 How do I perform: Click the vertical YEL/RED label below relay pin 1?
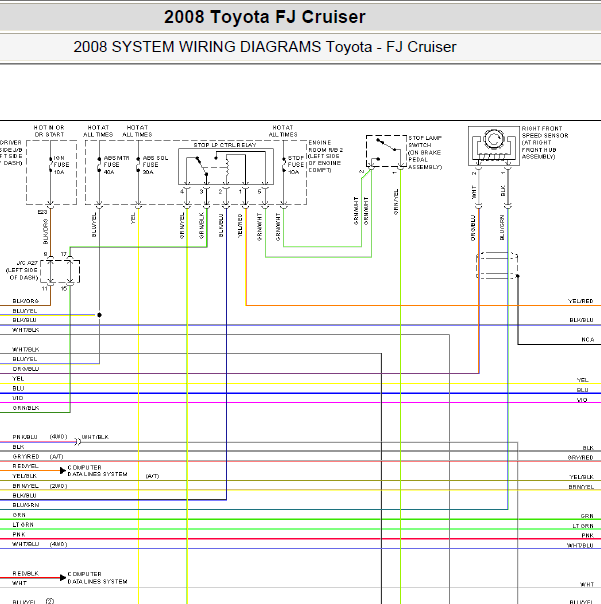(240, 226)
